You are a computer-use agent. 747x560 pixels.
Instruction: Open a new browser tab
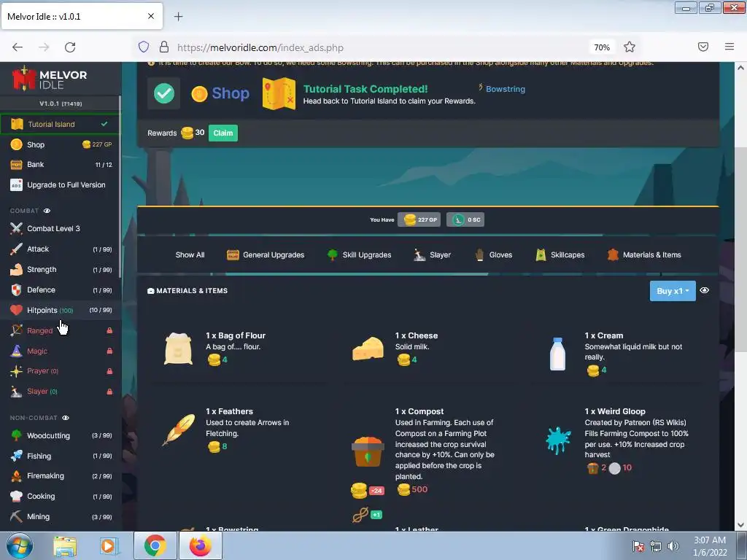[178, 17]
